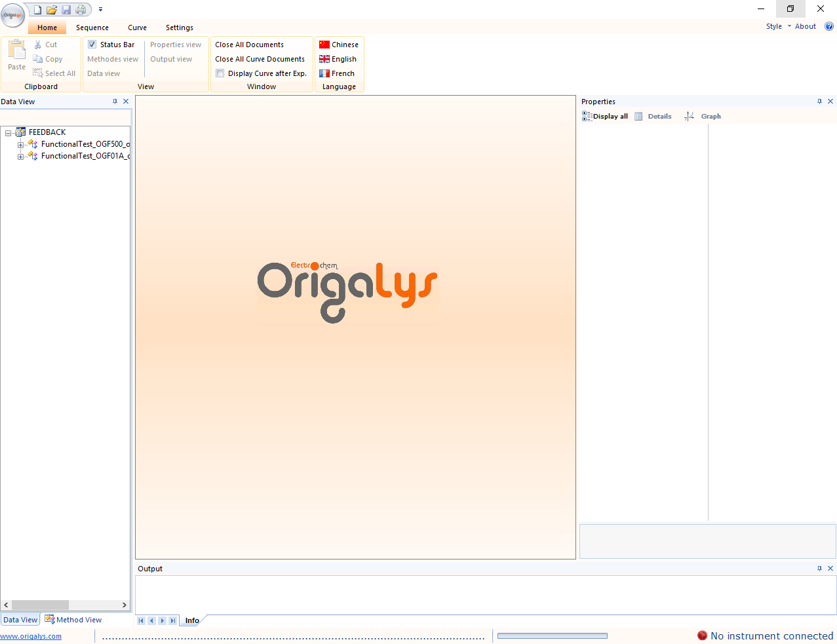Expand the FunctionalTest_OGF500 tree node
Viewport: 837px width, 644px height.
pos(20,145)
